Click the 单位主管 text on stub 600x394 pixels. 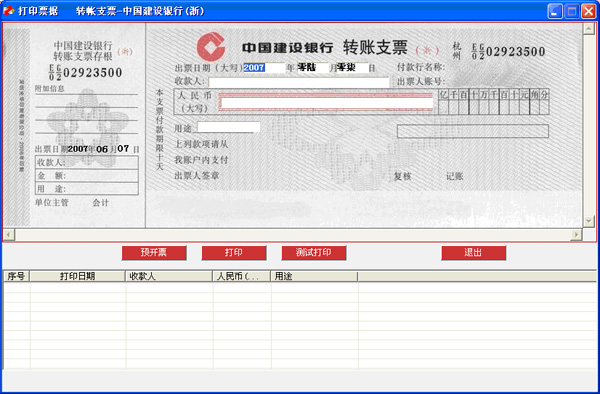click(x=52, y=203)
